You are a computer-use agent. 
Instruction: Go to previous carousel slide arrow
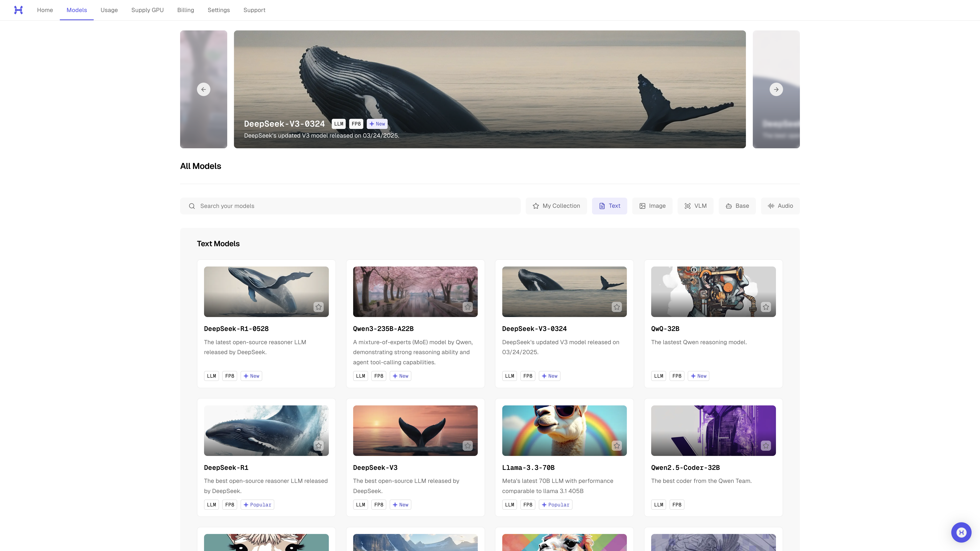click(203, 89)
